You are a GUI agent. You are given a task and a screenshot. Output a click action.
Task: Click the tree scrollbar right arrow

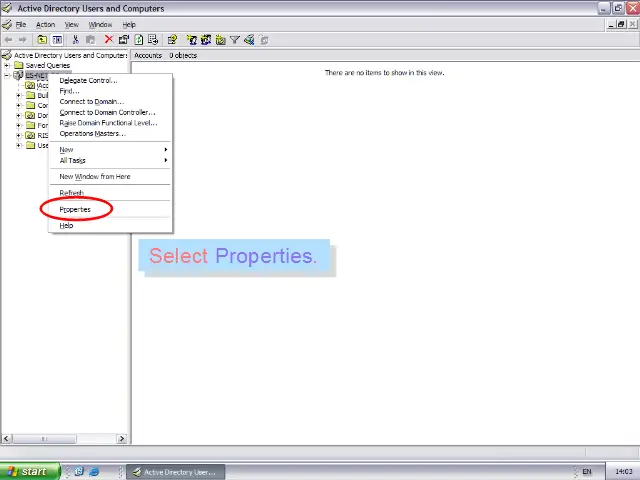pyautogui.click(x=122, y=438)
